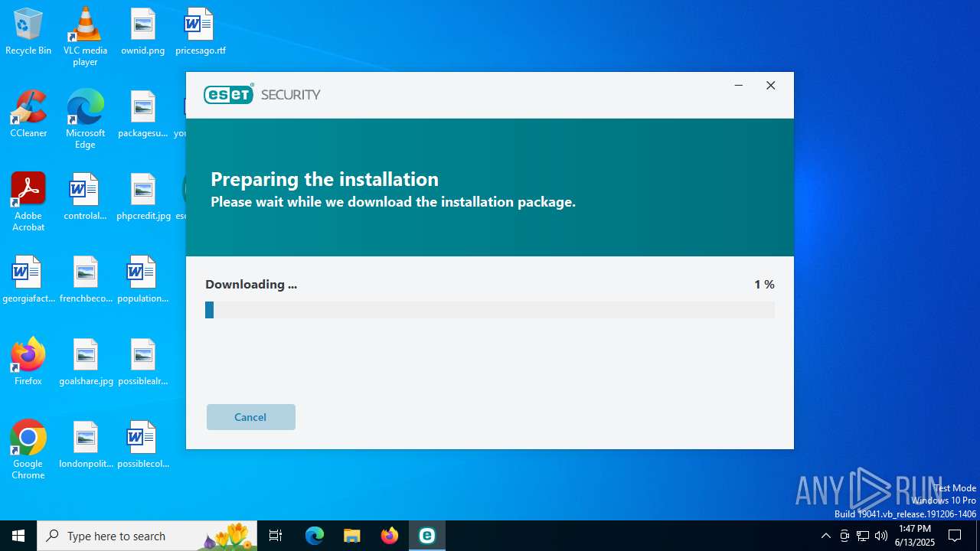The height and width of the screenshot is (551, 980).
Task: Click the ESET installer taskbar button
Action: point(427,536)
